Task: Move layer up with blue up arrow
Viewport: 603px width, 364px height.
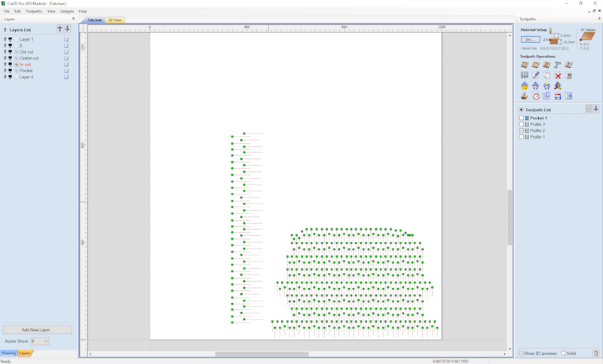Action: click(x=60, y=29)
